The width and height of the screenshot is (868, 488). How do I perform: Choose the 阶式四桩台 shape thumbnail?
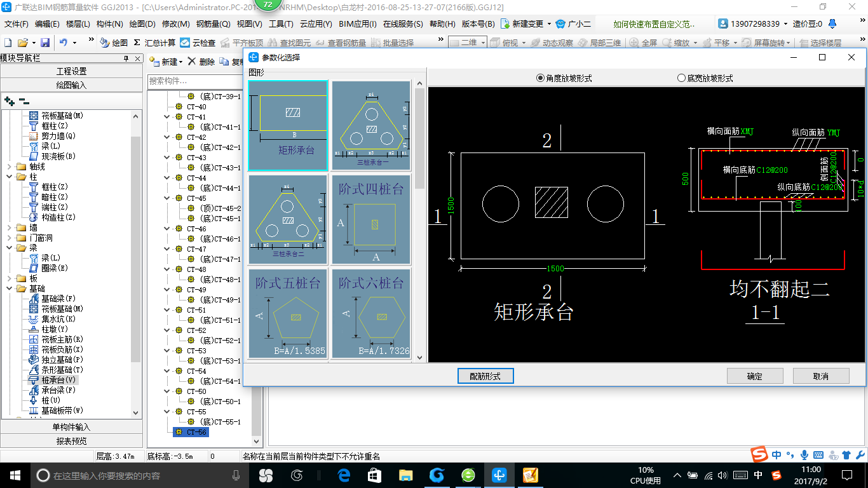(x=371, y=219)
